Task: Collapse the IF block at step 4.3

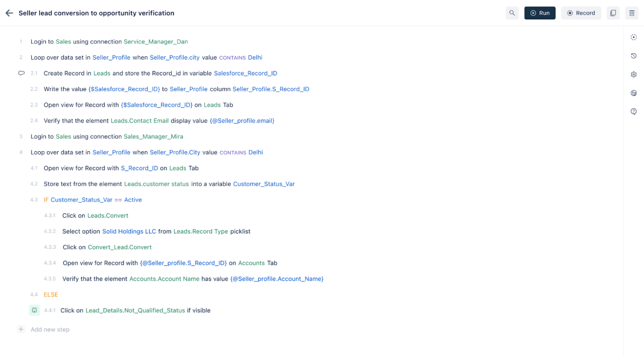Action: coord(34,199)
